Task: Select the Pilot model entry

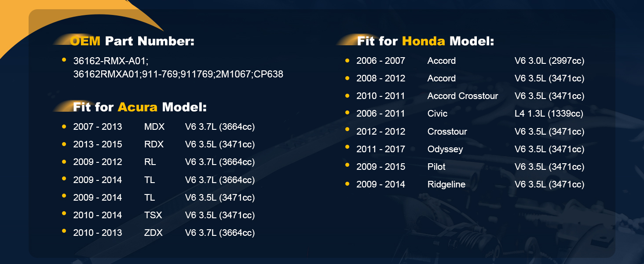Action: point(436,167)
